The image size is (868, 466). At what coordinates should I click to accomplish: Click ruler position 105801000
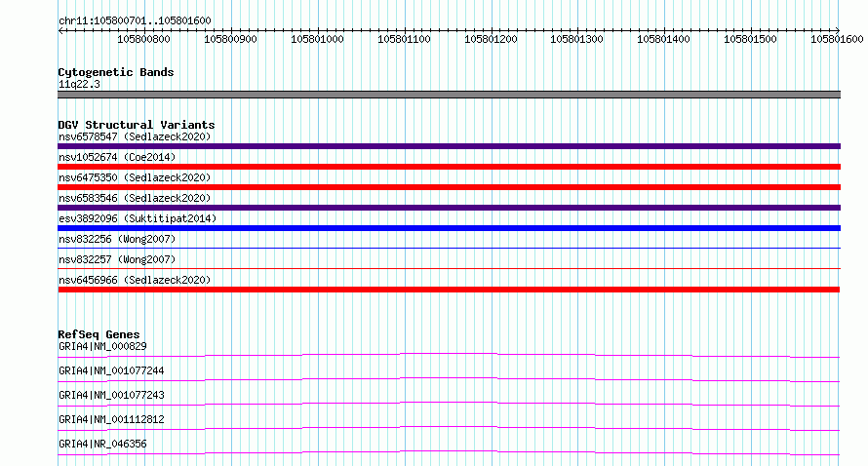(x=317, y=39)
